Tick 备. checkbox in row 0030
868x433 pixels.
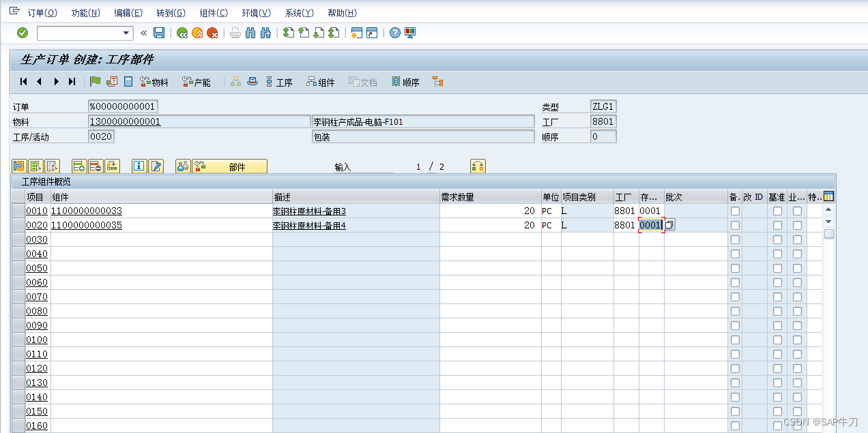(x=735, y=239)
